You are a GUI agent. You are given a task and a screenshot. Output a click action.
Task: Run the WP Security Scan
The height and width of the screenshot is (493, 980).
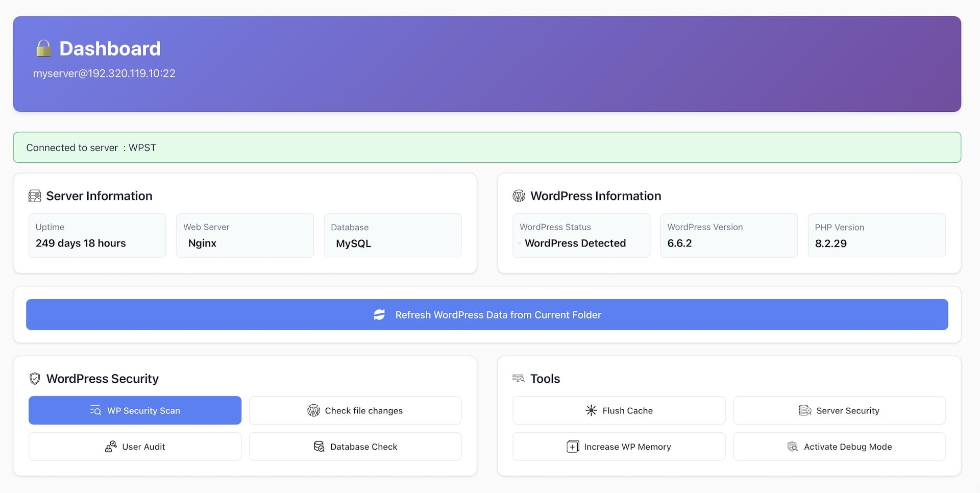pyautogui.click(x=135, y=410)
